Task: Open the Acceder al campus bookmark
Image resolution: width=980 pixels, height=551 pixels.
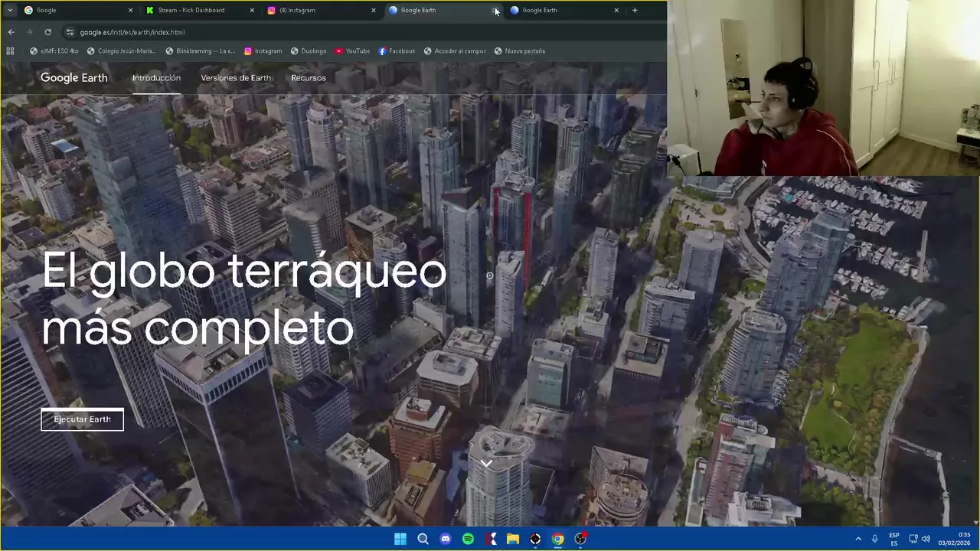Action: pyautogui.click(x=455, y=51)
